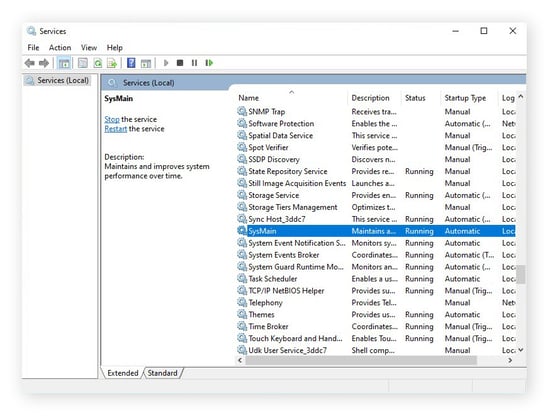
Task: Select the TCP/IP NetBIOS Helper row
Action: pyautogui.click(x=376, y=290)
